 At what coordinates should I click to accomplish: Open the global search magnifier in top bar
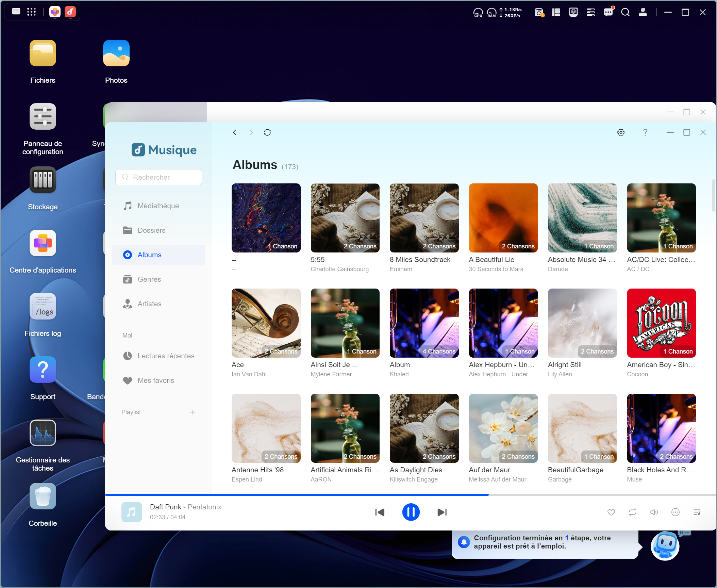[x=626, y=12]
